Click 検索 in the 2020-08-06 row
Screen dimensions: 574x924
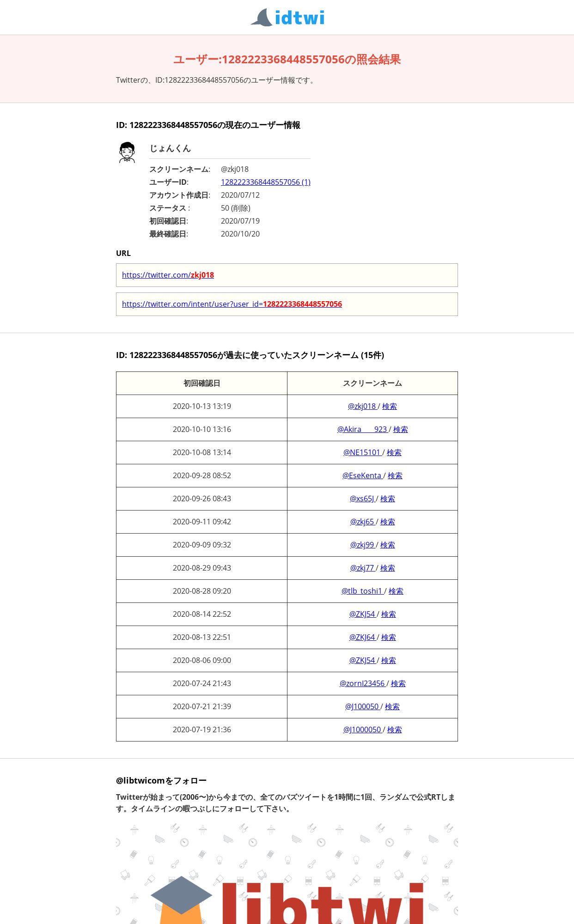click(389, 660)
